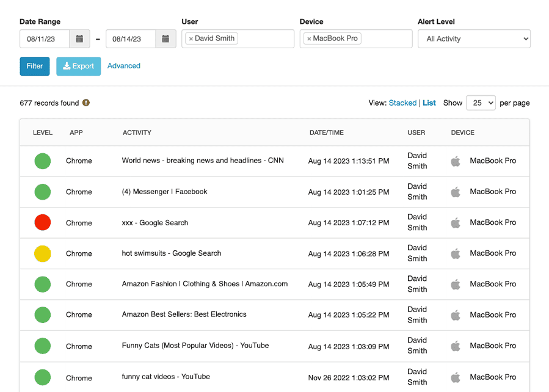Open the end date calendar picker
The height and width of the screenshot is (392, 549).
point(166,38)
